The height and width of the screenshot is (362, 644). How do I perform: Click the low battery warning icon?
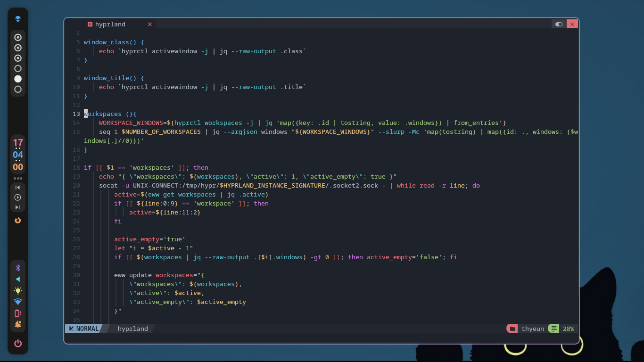pyautogui.click(x=18, y=313)
